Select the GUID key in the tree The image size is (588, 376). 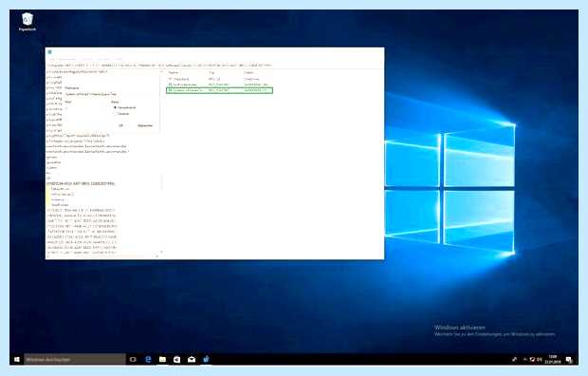[x=81, y=183]
